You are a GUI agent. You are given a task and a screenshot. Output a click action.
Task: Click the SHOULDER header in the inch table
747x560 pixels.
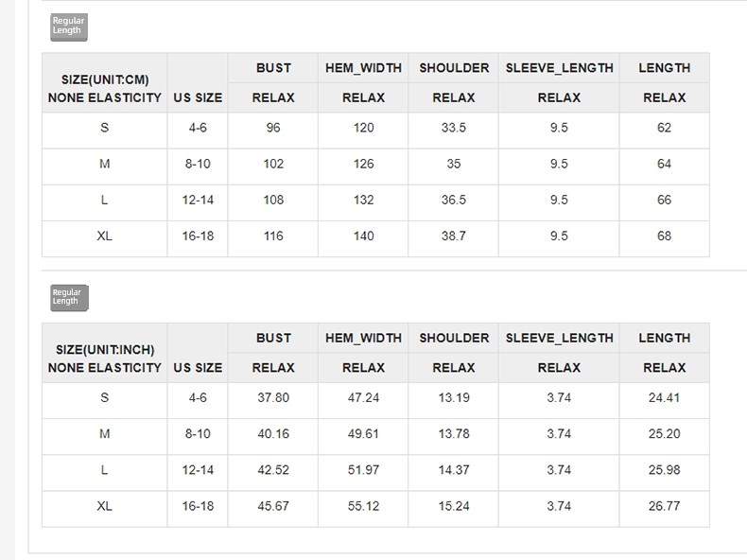pyautogui.click(x=454, y=338)
